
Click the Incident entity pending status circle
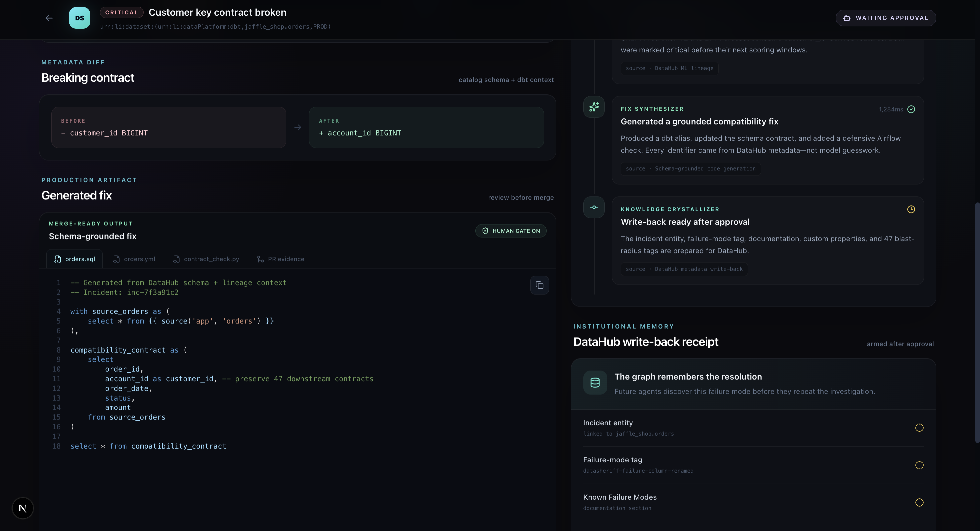tap(919, 428)
